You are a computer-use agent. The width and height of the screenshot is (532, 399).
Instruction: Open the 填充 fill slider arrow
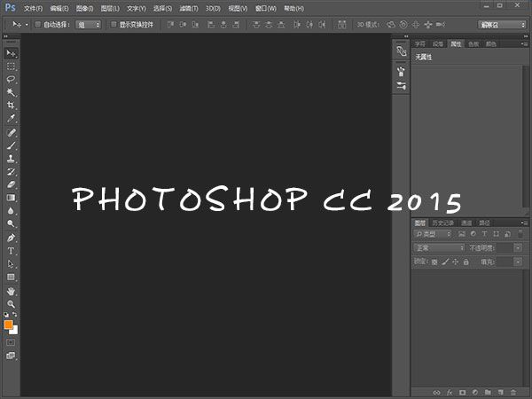518,262
